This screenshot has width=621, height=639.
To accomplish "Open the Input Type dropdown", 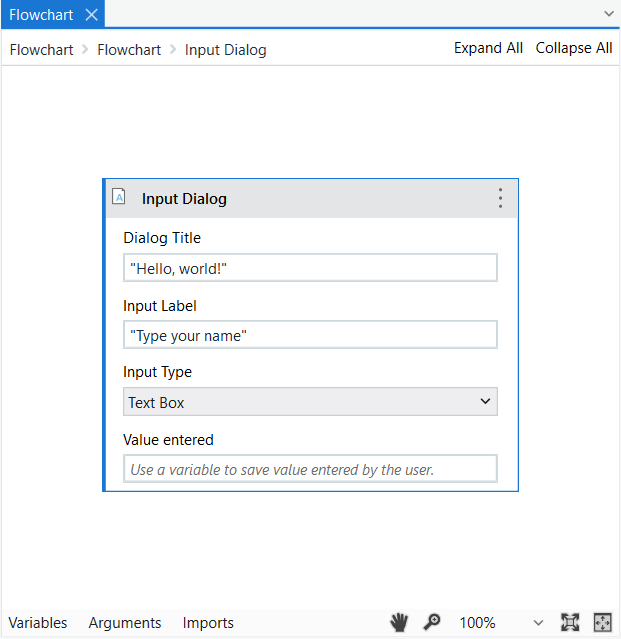I will [310, 402].
